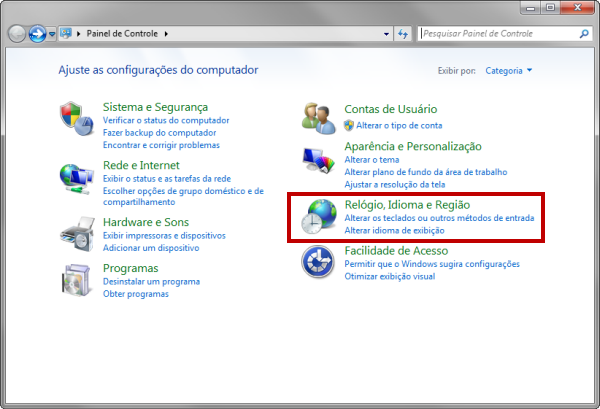Click the Back navigation arrow button
The image size is (600, 409).
pos(17,33)
